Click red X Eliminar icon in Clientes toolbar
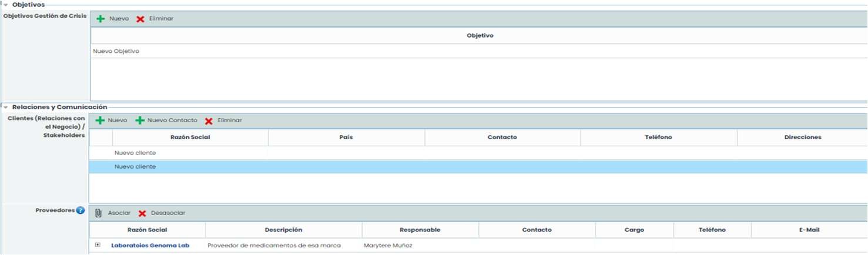This screenshot has height=255, width=868. [209, 121]
